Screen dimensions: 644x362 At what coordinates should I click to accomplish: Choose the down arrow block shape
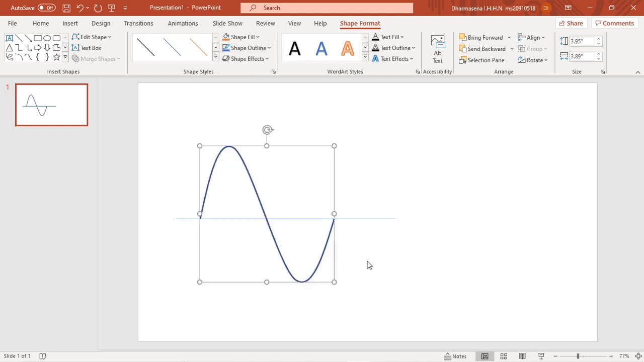coord(47,48)
